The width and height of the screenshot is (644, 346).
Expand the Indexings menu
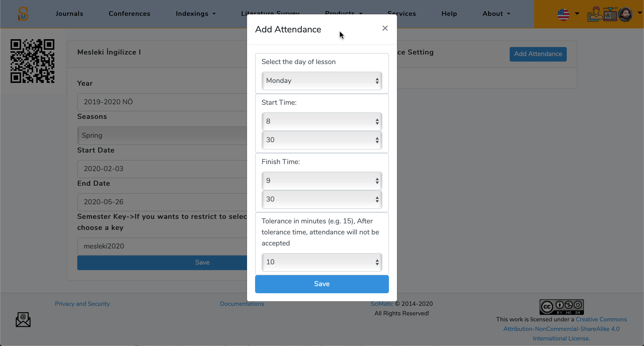(195, 14)
